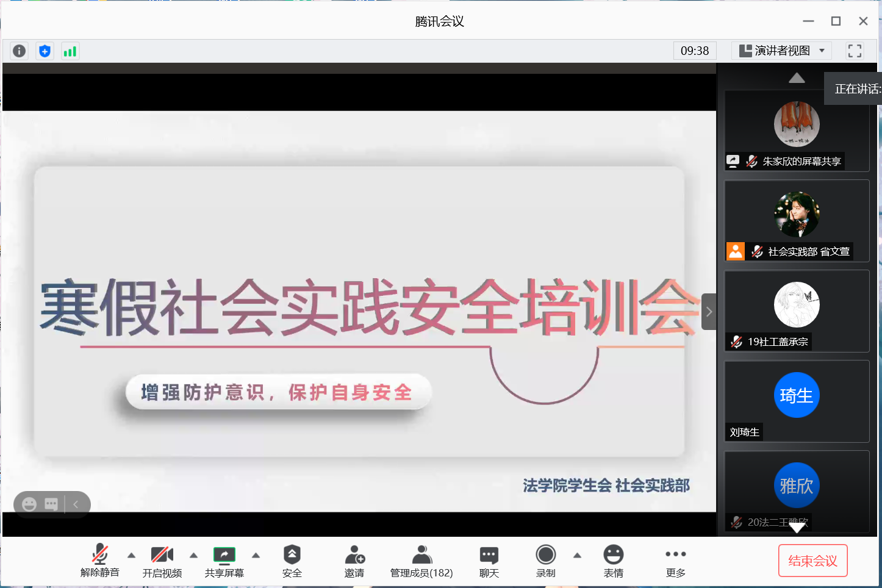Start recording with 录制 button
The width and height of the screenshot is (882, 588).
coord(545,561)
